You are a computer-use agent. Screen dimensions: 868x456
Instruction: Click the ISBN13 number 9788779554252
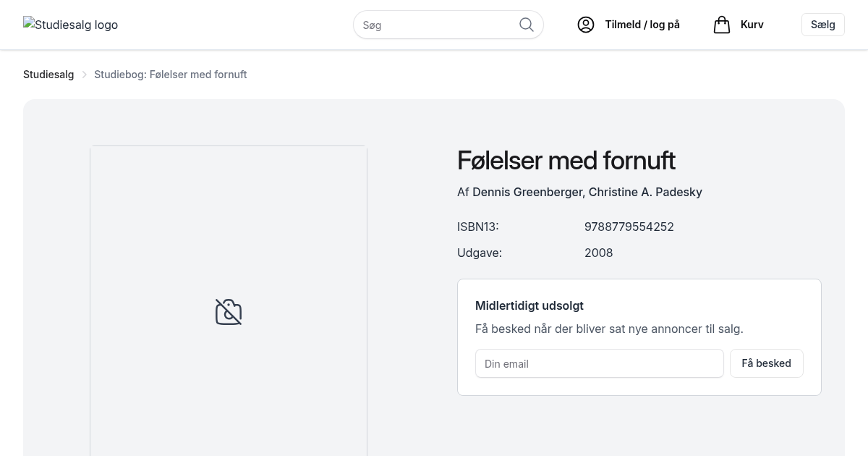(629, 227)
